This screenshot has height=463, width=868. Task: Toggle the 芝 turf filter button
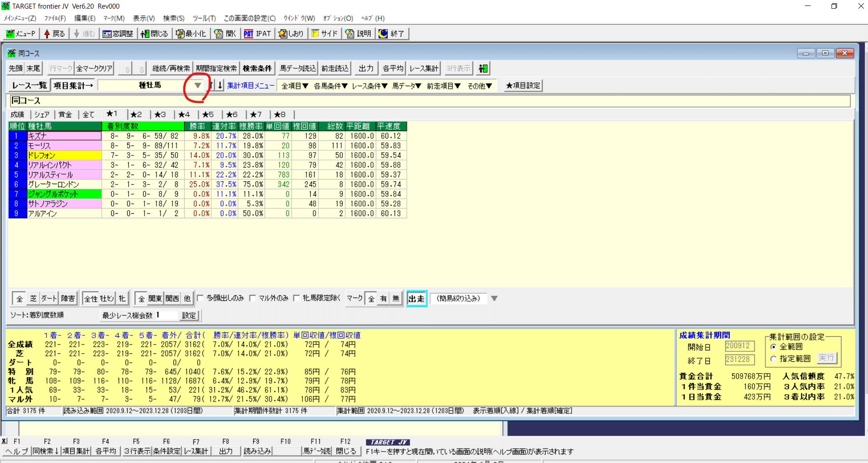(x=33, y=298)
